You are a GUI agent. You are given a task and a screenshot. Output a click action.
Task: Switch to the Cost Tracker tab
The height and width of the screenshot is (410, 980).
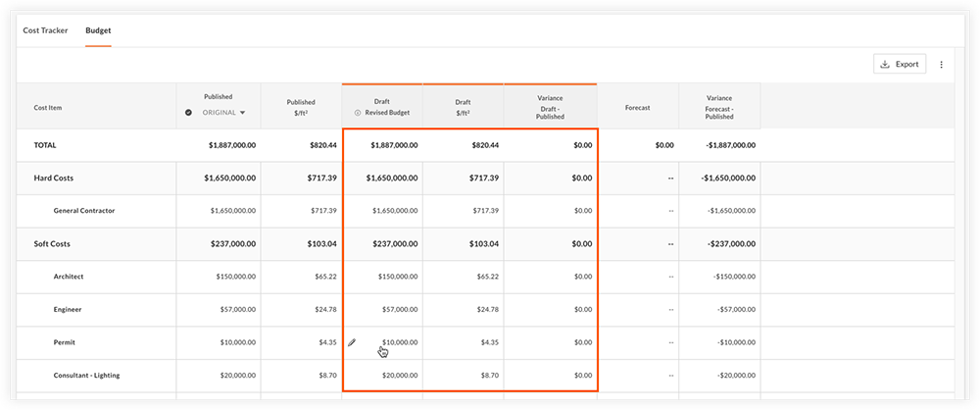46,30
